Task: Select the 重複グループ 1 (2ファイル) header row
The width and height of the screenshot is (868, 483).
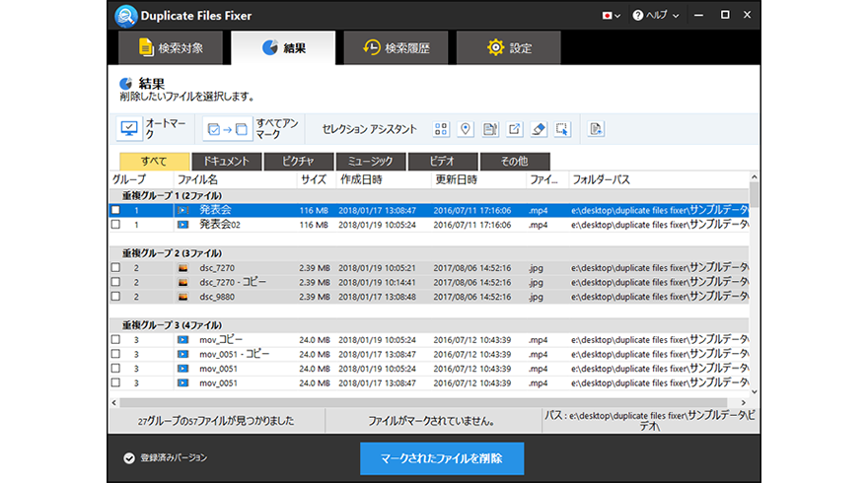Action: [x=429, y=196]
